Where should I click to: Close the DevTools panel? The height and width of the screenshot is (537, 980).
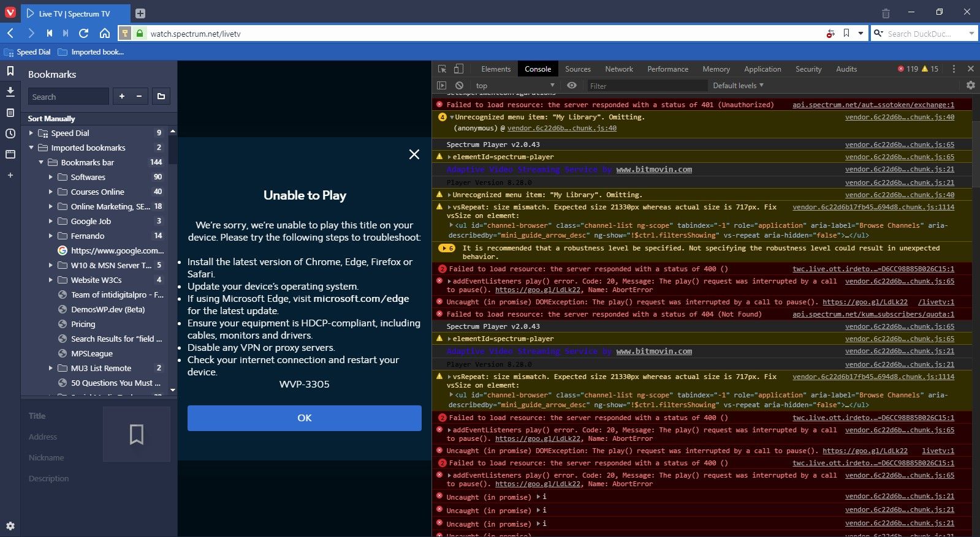pos(971,69)
